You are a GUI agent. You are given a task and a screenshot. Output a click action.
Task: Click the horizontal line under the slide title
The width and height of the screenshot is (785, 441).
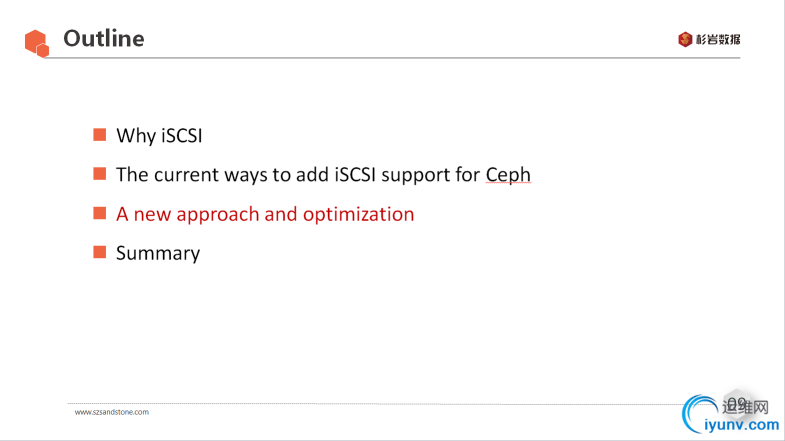coord(400,58)
